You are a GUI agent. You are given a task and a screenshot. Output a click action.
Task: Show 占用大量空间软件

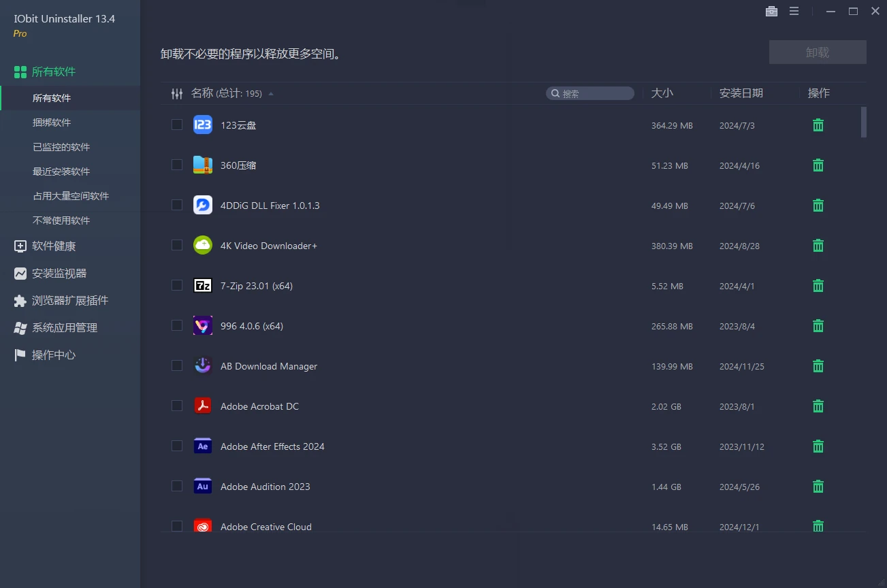(71, 196)
